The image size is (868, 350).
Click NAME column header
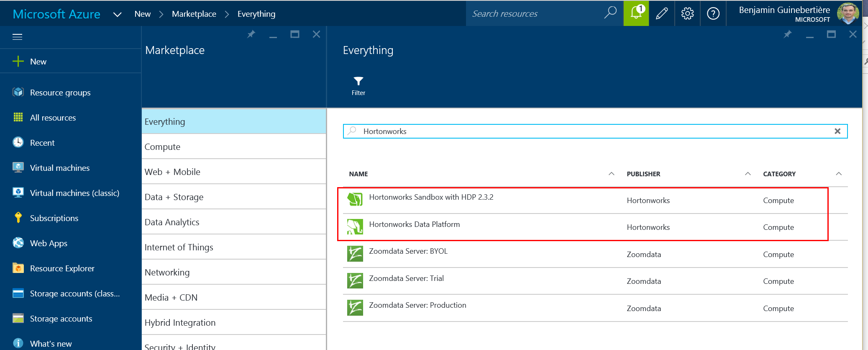[358, 174]
